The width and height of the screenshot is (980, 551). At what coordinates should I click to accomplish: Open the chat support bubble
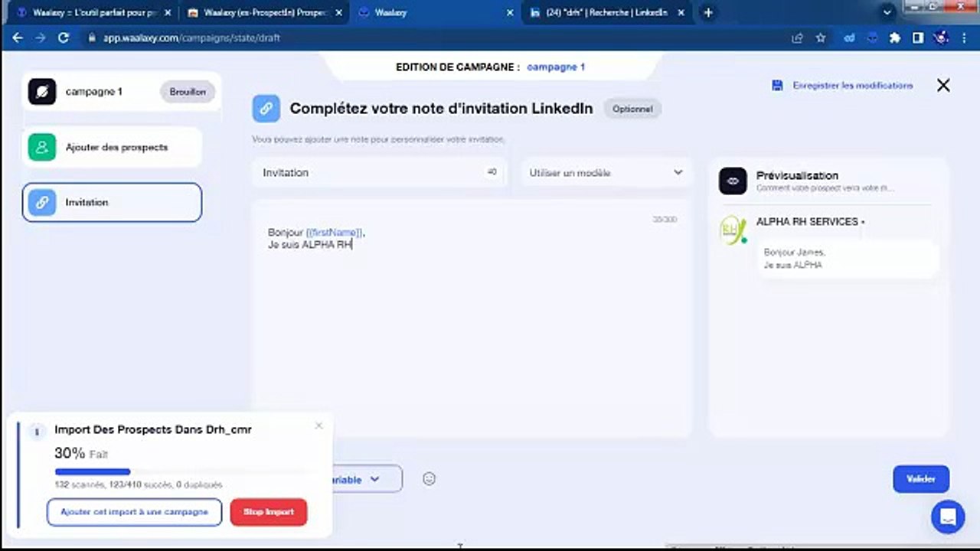(x=947, y=517)
